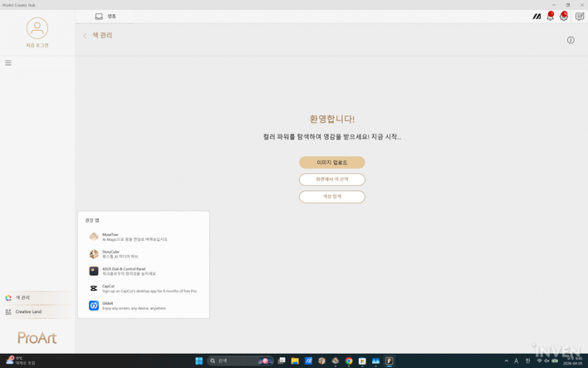Click the 색상 팔레트 button
Viewport: 588px width, 368px height.
coord(332,197)
